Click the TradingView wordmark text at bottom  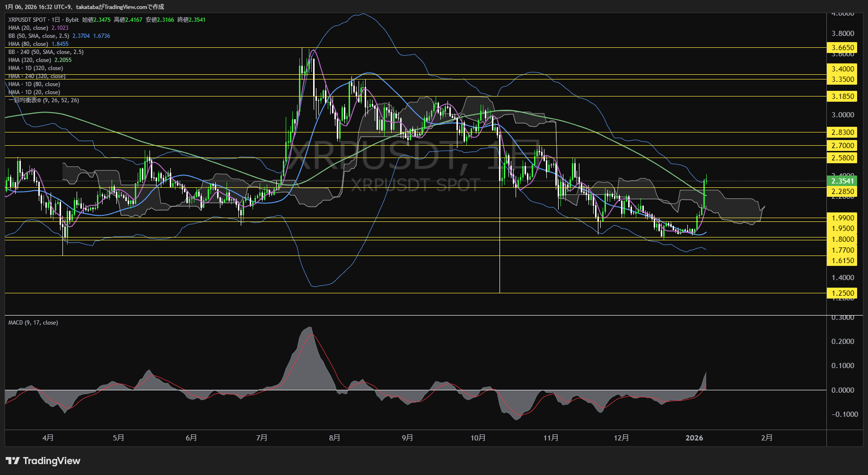click(x=52, y=461)
